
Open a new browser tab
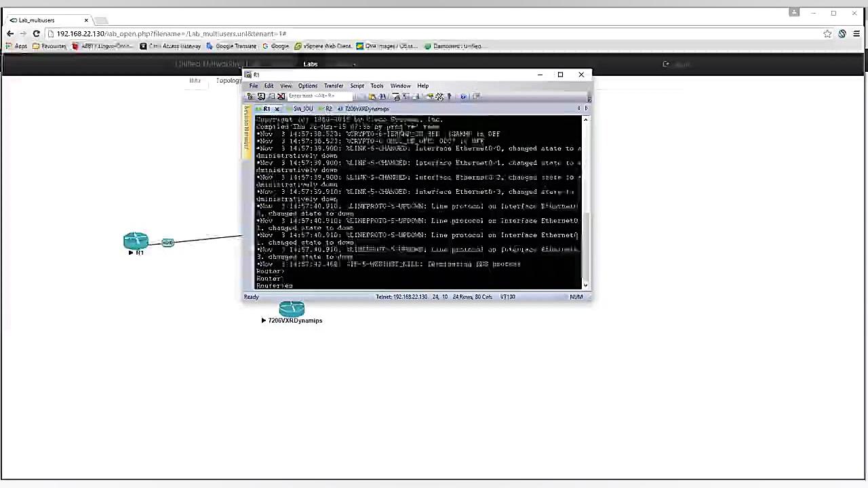100,20
